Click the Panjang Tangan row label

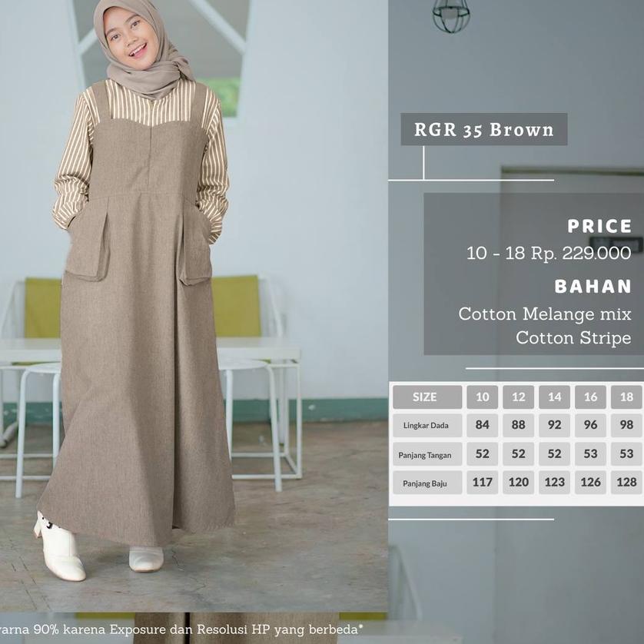coord(426,454)
